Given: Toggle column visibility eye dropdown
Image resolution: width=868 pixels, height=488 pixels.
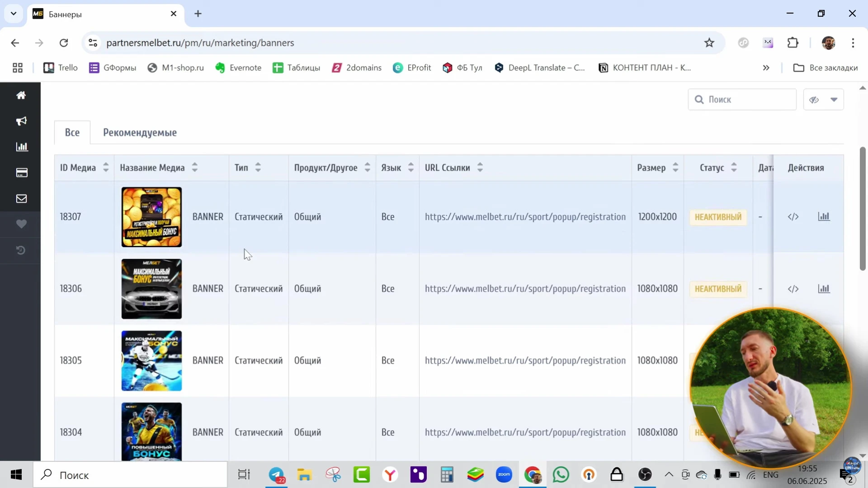Looking at the screenshot, I should point(823,99).
